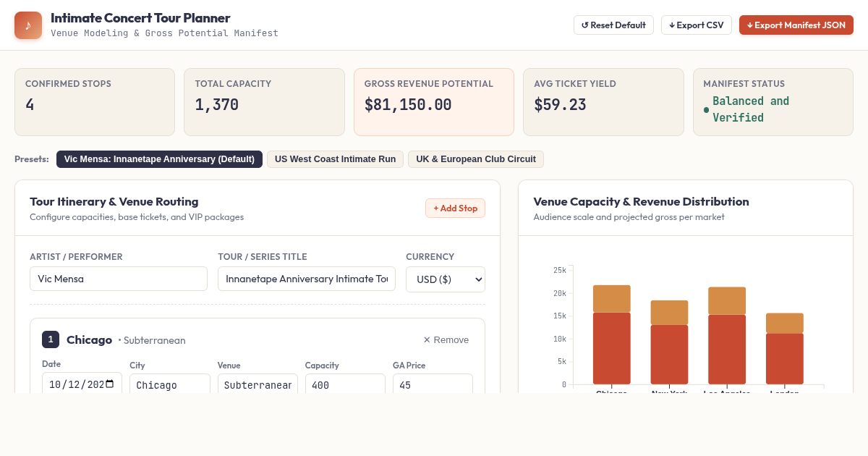Click the Tour Itinerary & Venue Routing heading
This screenshot has width=868, height=456.
pos(114,201)
